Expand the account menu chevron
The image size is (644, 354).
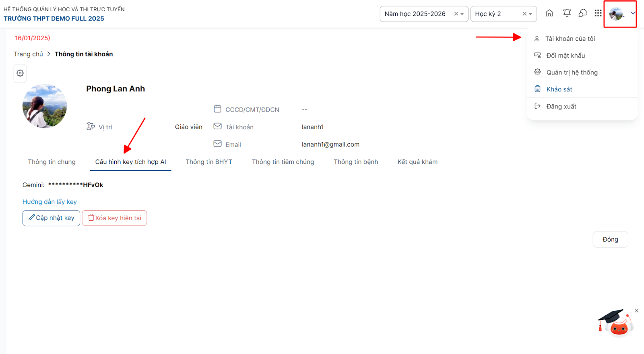point(633,13)
